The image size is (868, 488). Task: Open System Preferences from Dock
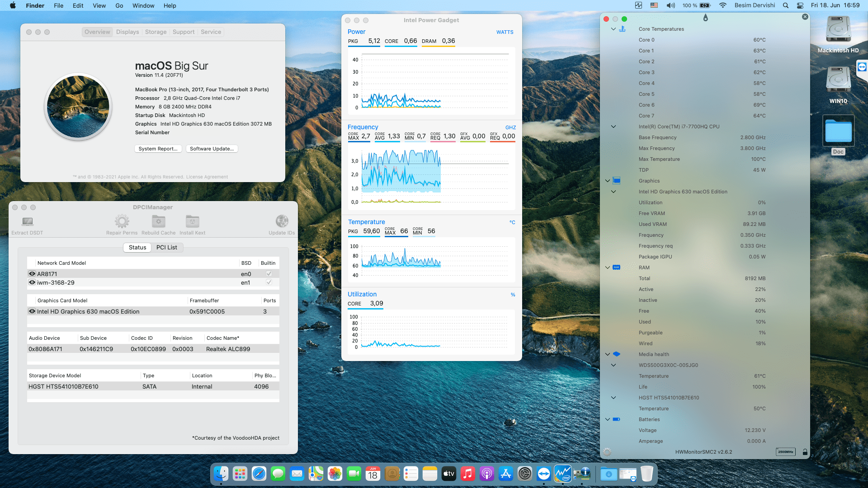click(x=525, y=474)
